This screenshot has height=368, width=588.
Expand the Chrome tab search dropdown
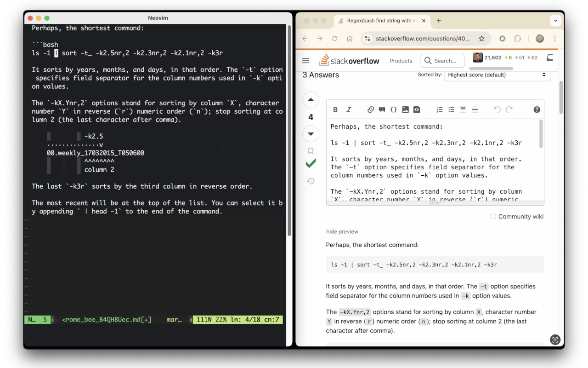click(x=555, y=21)
